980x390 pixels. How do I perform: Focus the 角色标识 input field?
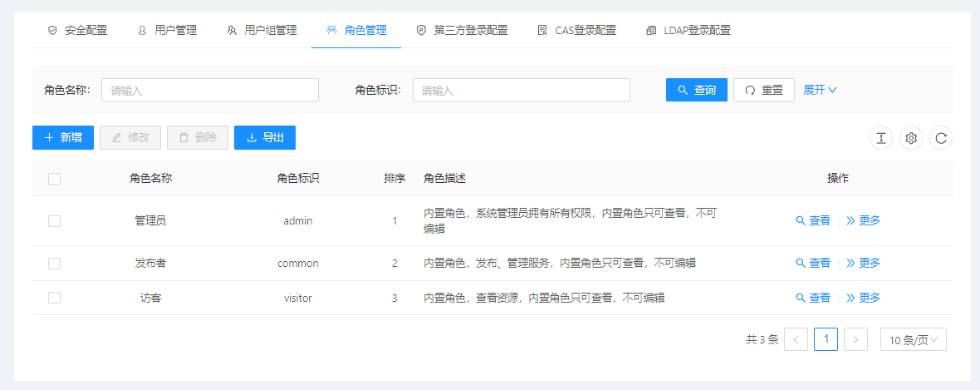(x=521, y=90)
